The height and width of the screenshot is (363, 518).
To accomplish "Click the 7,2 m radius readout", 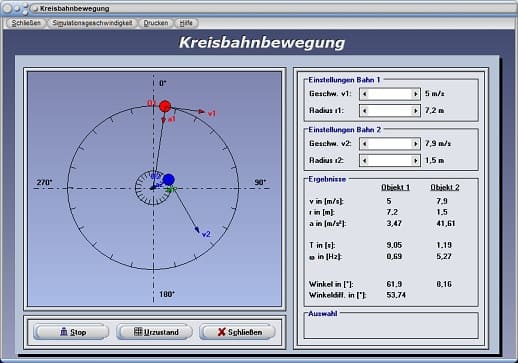I will (434, 110).
